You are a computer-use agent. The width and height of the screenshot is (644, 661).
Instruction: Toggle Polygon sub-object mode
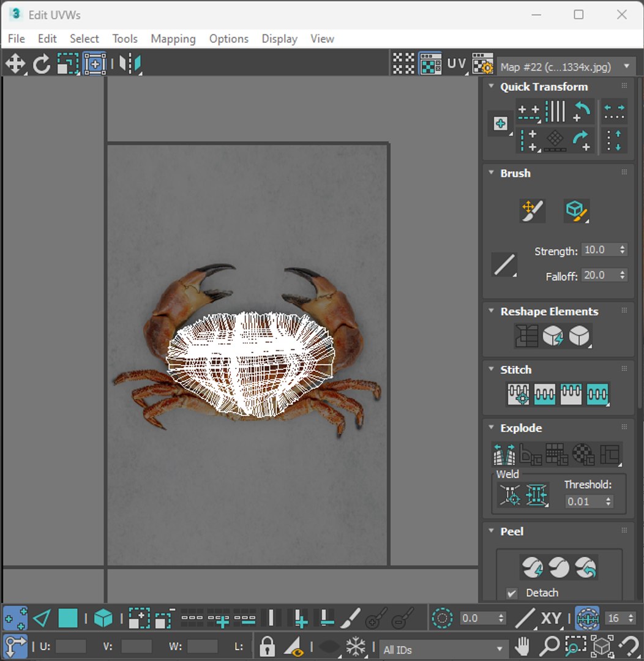68,618
